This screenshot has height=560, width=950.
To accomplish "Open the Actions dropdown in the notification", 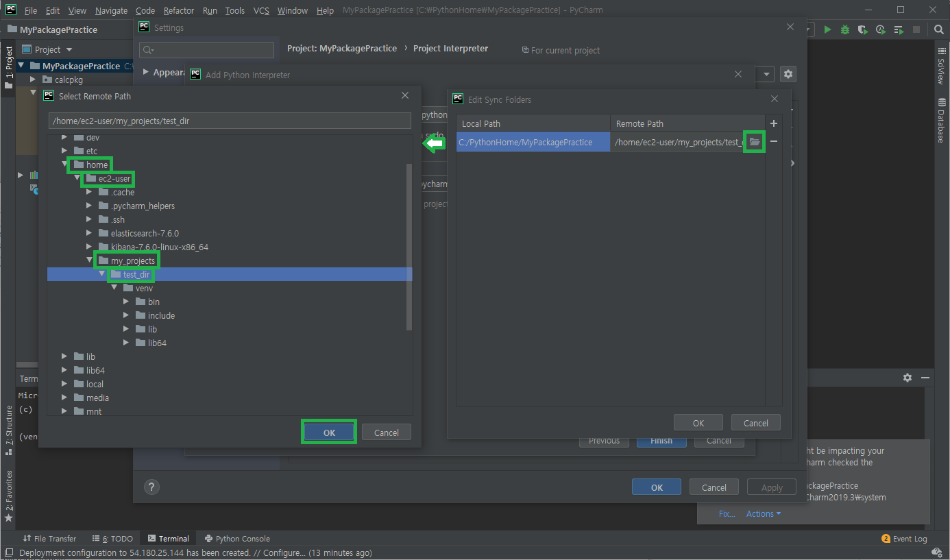I will click(764, 513).
